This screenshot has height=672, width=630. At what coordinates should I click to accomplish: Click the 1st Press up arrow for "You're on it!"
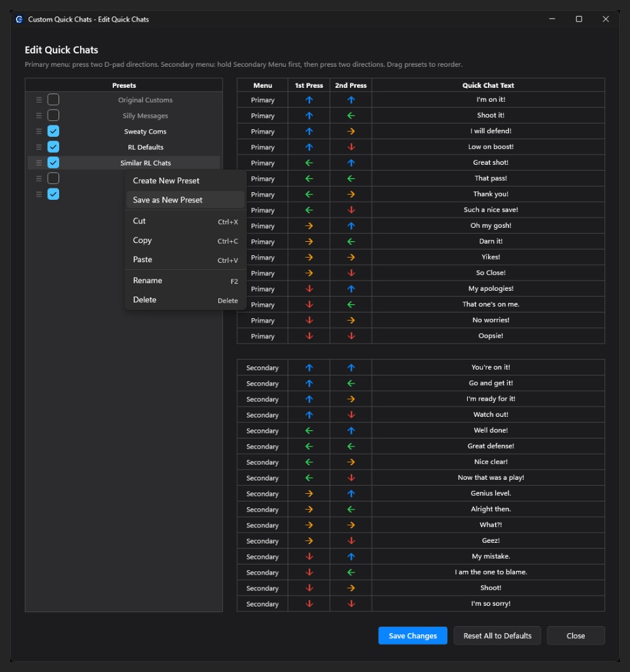click(x=309, y=368)
